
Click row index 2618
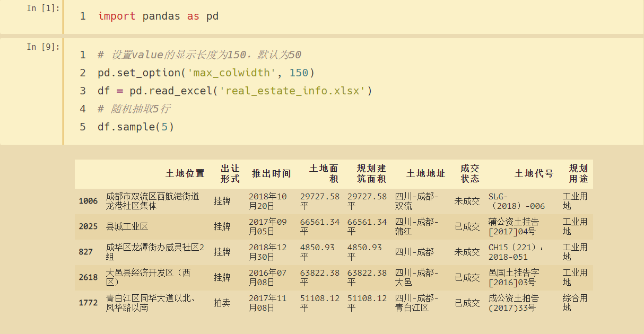(x=88, y=277)
